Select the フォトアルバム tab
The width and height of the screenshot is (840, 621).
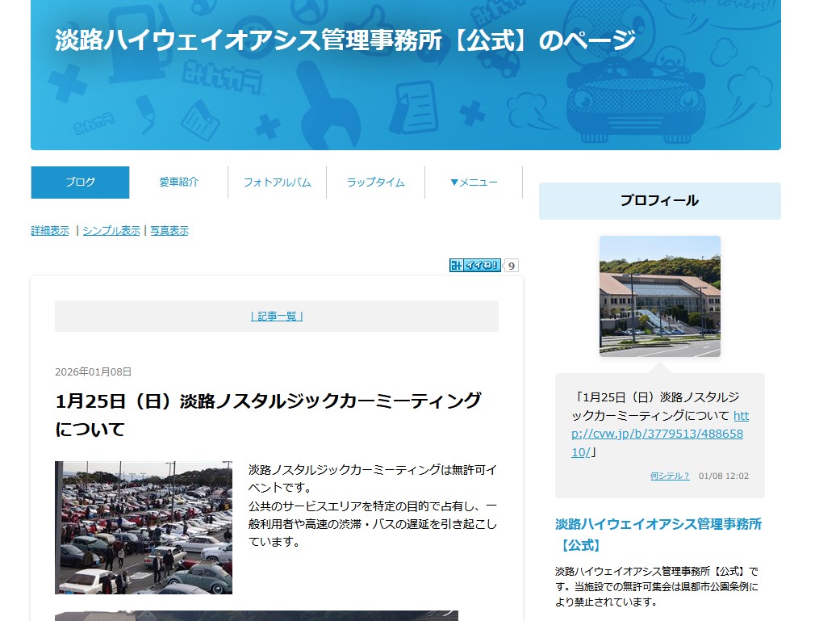point(277,183)
